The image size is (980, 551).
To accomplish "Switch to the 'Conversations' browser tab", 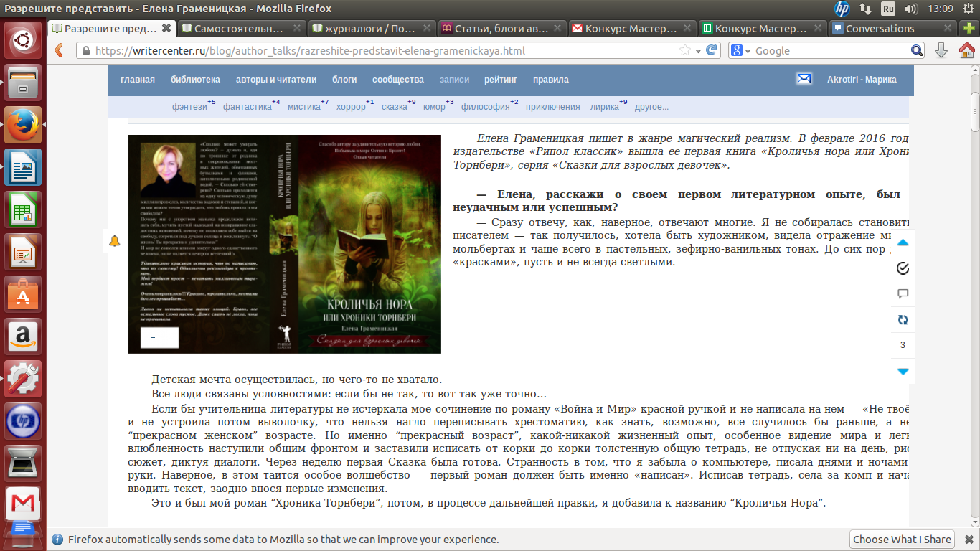I will [x=880, y=29].
